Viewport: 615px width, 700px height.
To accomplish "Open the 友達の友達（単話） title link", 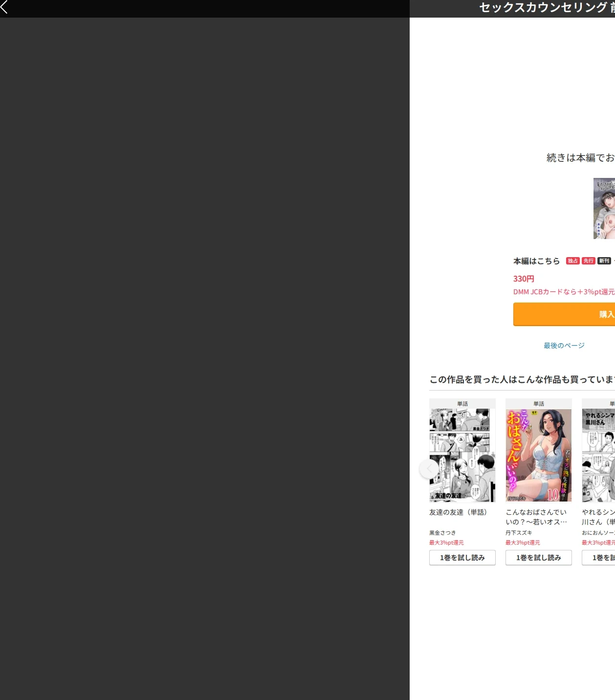I will click(x=458, y=512).
